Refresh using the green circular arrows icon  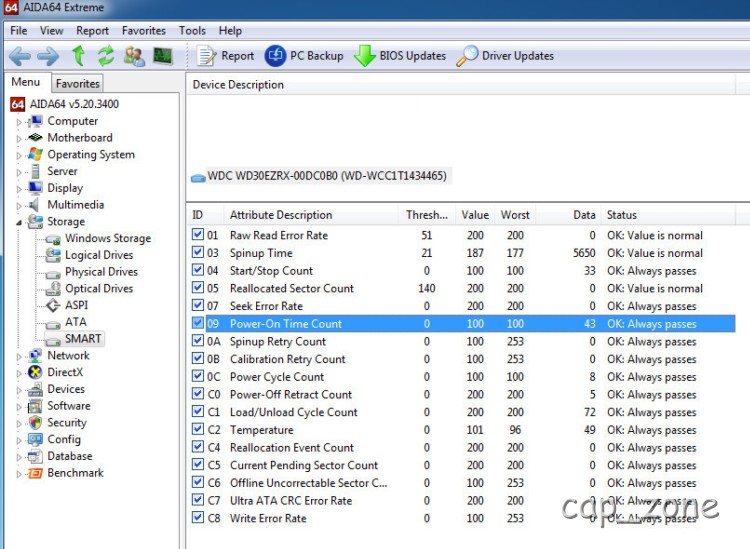click(x=106, y=56)
